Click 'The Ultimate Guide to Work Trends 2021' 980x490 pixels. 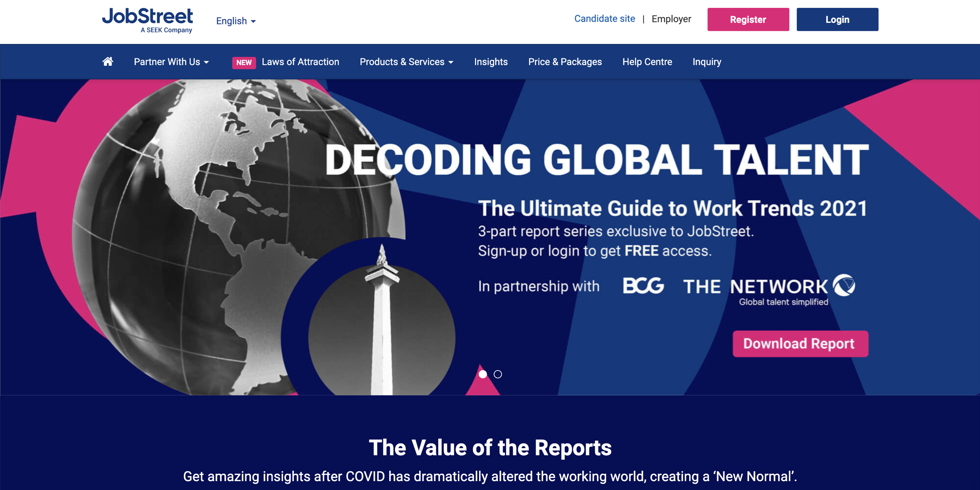coord(673,209)
